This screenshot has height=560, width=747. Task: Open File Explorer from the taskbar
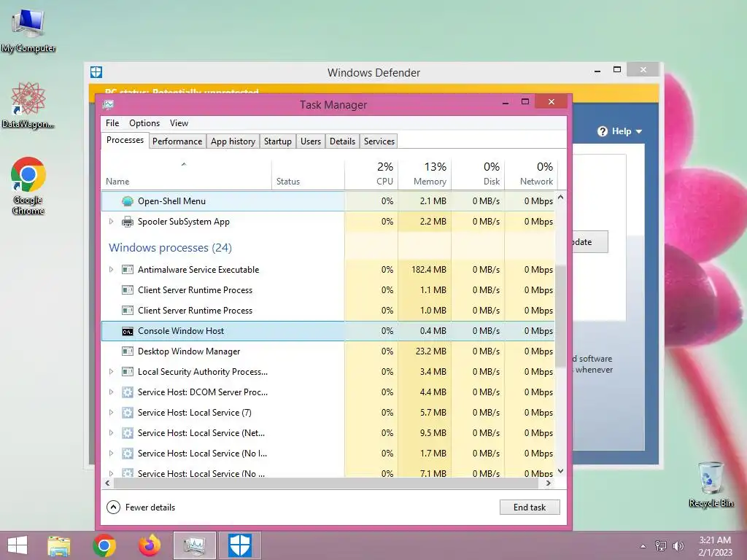click(x=58, y=545)
